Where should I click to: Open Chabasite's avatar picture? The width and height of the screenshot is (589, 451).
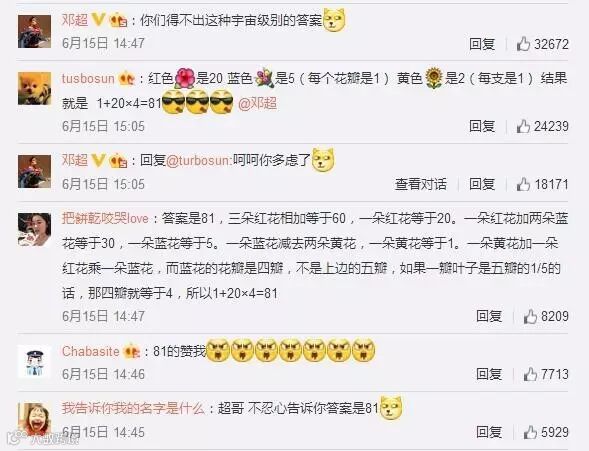click(35, 362)
